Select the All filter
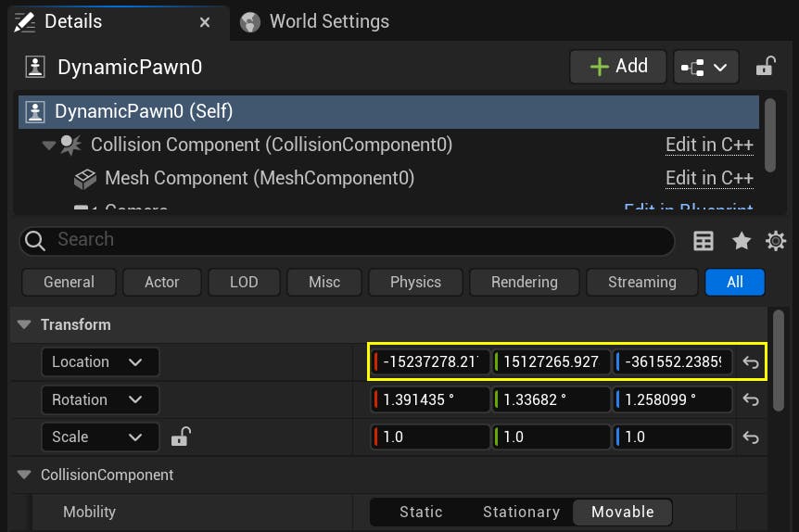Viewport: 799px width, 532px height. [735, 283]
